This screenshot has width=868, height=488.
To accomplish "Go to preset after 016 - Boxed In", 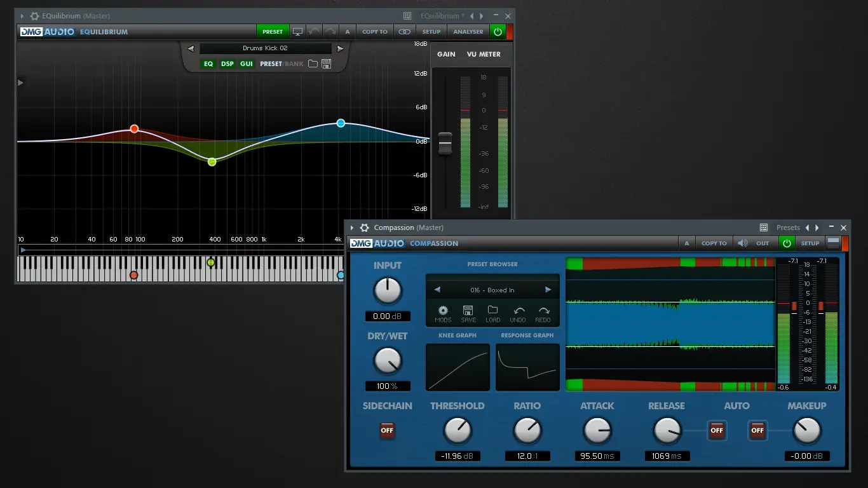I will click(x=548, y=290).
